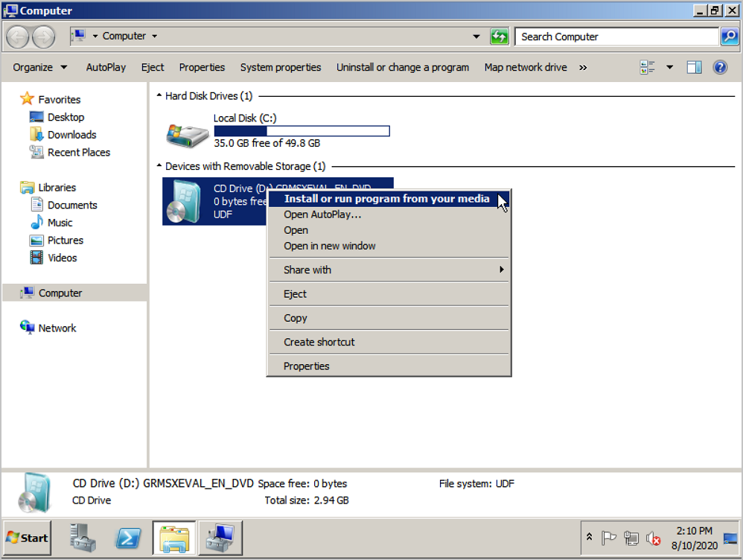
Task: Open Pictures library
Action: [x=66, y=240]
